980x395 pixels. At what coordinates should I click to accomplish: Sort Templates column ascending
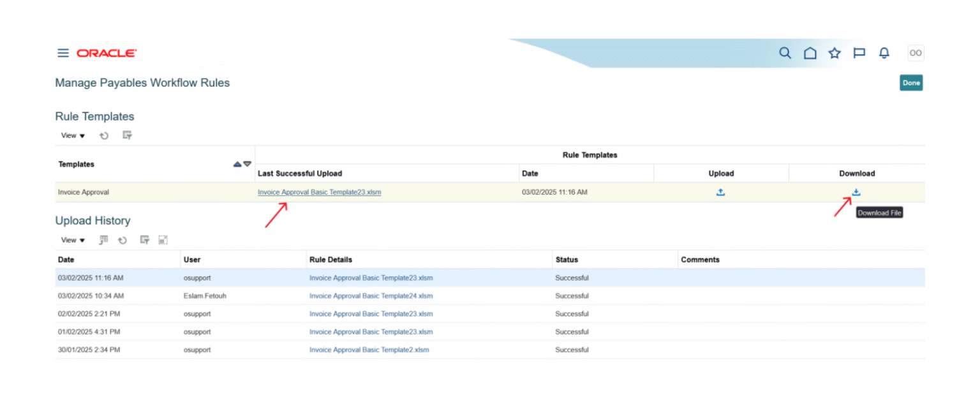pos(237,164)
